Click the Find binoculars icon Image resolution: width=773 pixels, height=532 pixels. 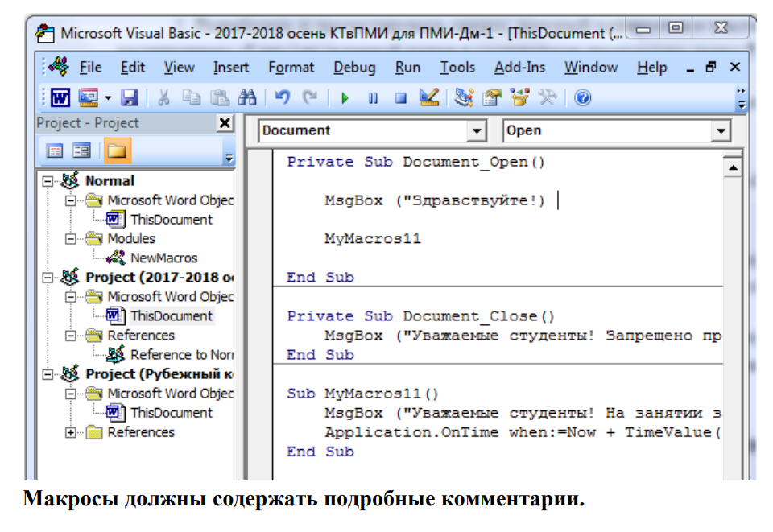click(247, 98)
